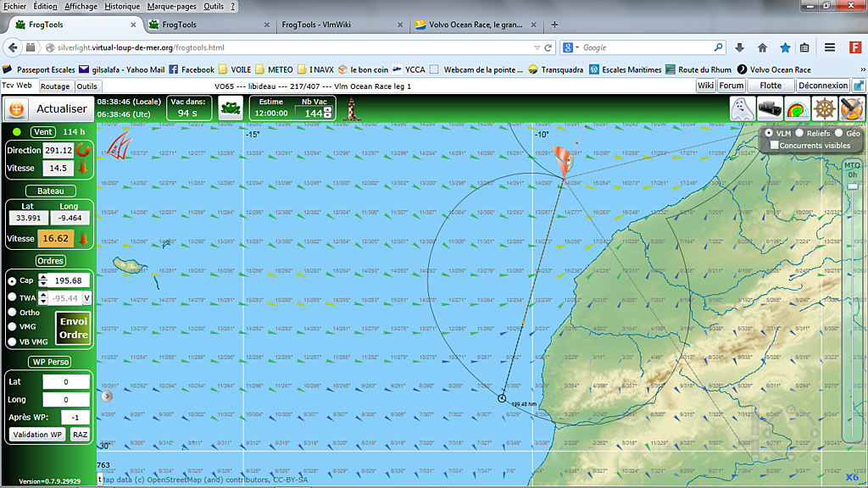This screenshot has width=868, height=488.
Task: Click the red sails logo on the map
Action: pyautogui.click(x=120, y=146)
